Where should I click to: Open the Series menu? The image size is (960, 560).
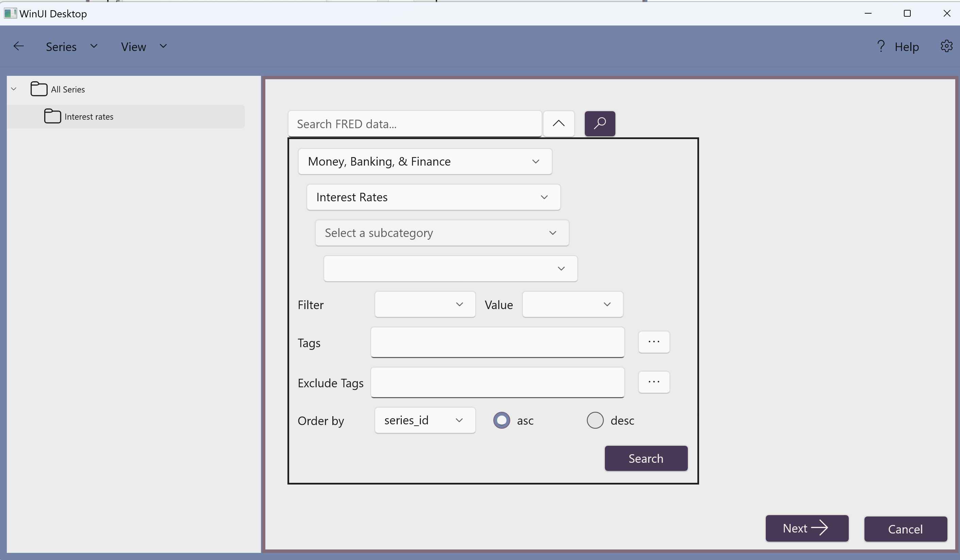(x=71, y=47)
